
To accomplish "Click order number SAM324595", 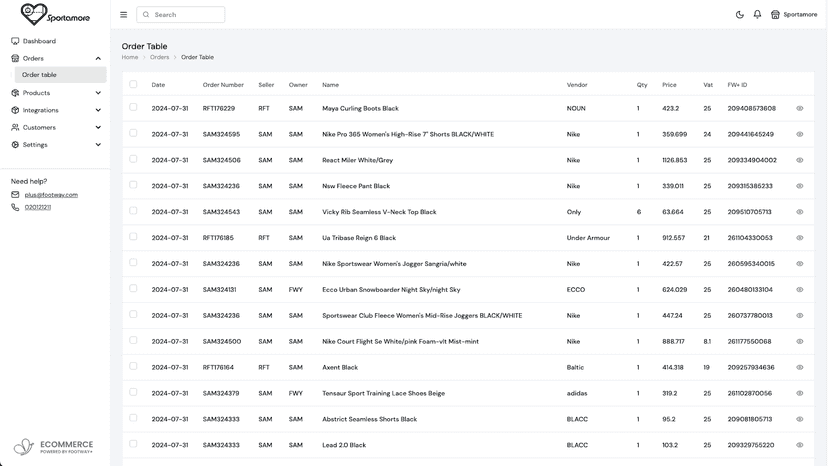I will point(221,134).
